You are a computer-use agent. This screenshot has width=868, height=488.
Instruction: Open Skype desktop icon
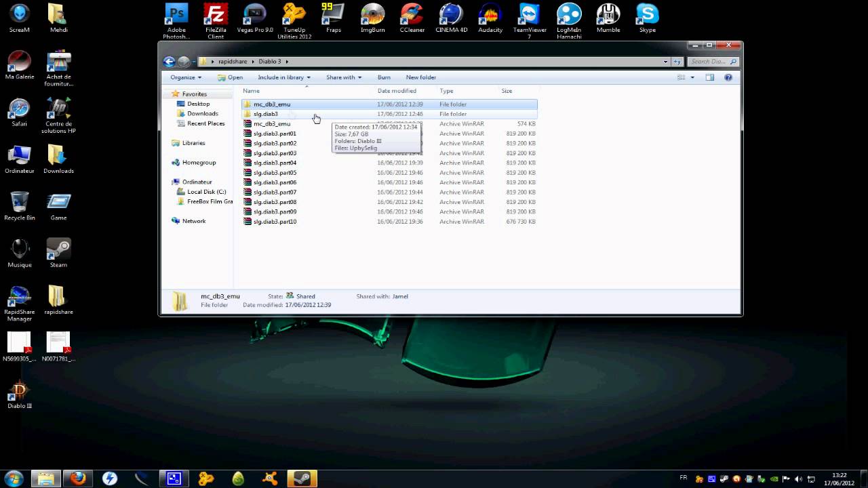648,18
